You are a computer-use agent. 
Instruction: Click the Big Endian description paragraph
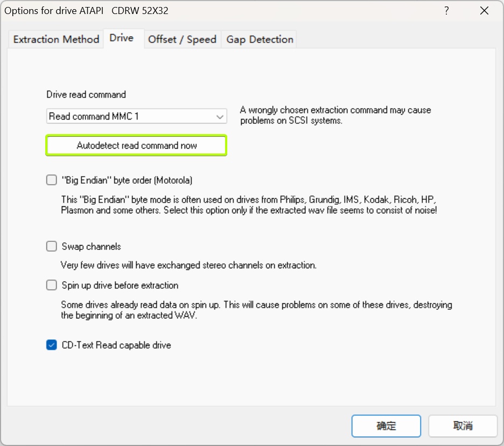click(249, 204)
